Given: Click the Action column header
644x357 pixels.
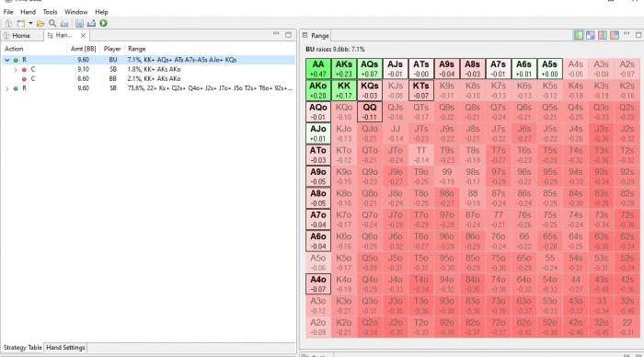Looking at the screenshot, I should coord(14,49).
